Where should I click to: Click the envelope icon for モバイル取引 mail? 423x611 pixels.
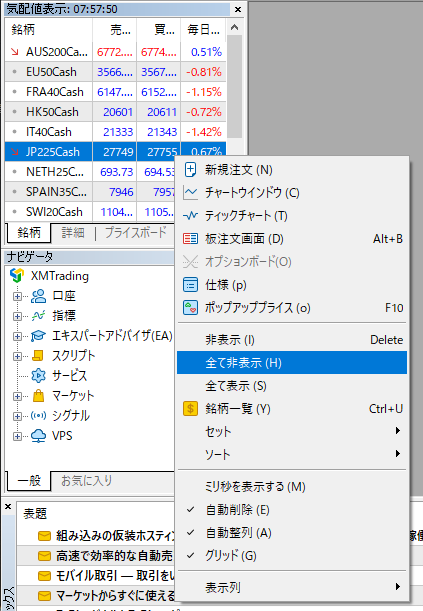pyautogui.click(x=44, y=576)
